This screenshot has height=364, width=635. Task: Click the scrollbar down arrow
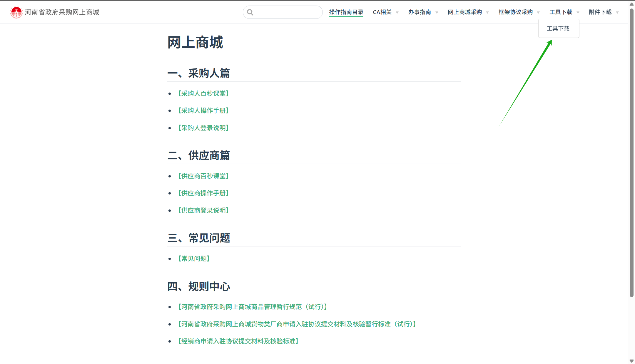631,361
